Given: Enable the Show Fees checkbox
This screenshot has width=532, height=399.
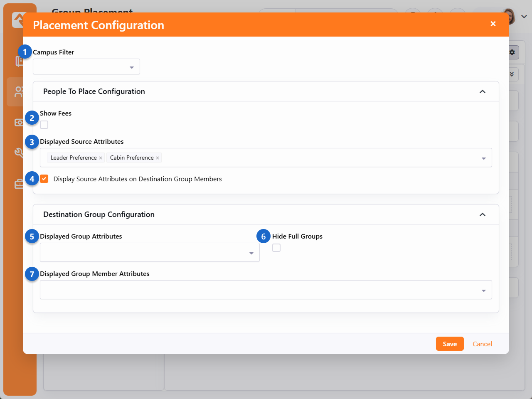Looking at the screenshot, I should tap(44, 125).
